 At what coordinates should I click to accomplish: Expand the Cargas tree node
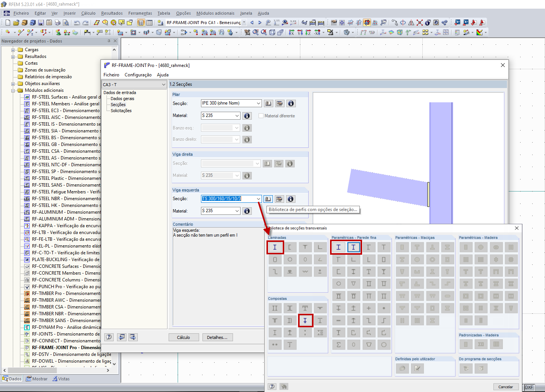(x=13, y=50)
